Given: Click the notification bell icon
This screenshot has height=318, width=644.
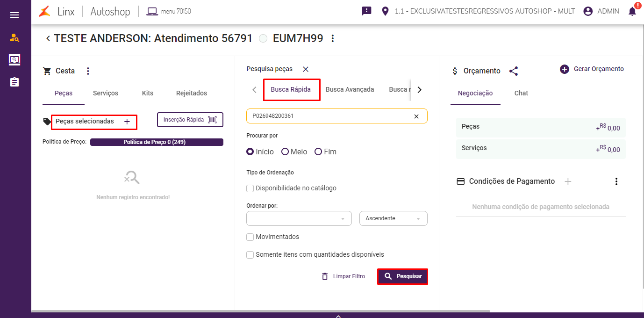Looking at the screenshot, I should [632, 12].
